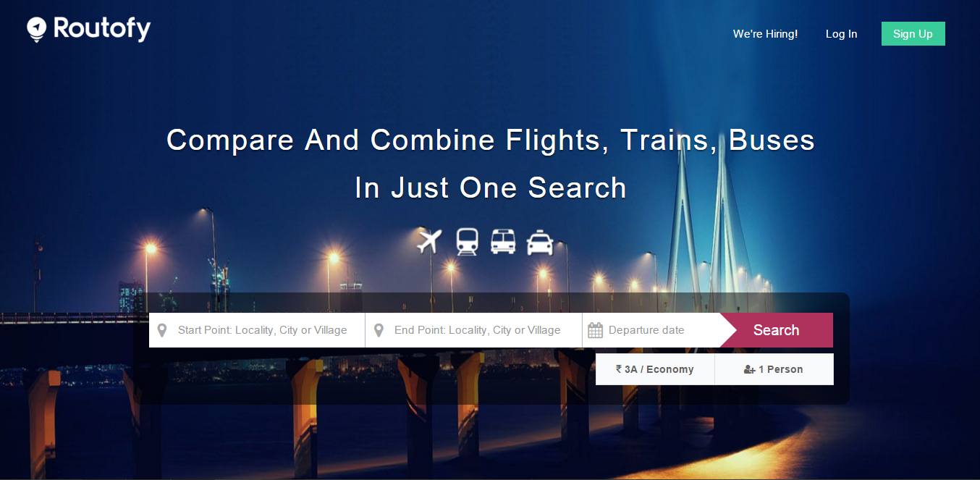Click the location pin in End Point field

[x=379, y=330]
